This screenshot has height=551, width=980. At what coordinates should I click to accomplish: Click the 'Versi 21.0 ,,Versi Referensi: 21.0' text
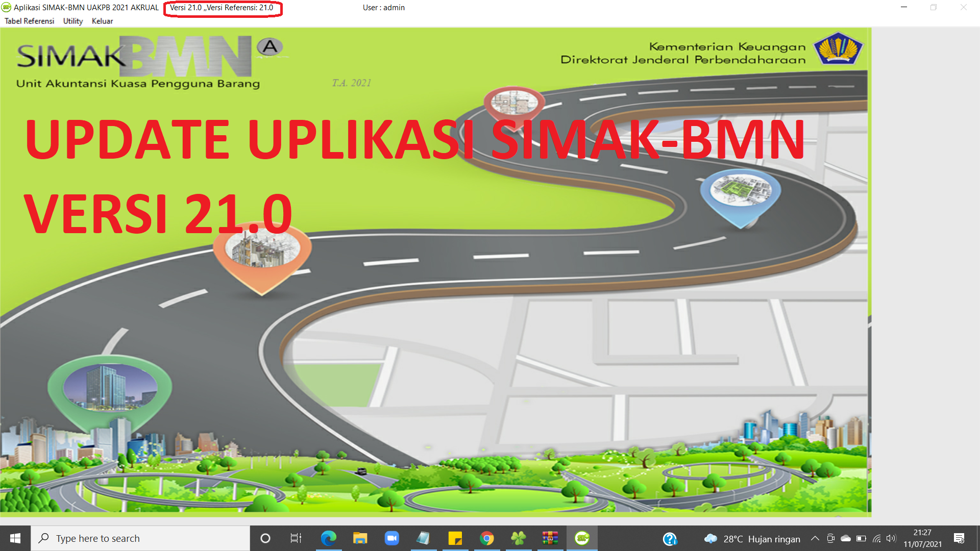(222, 8)
